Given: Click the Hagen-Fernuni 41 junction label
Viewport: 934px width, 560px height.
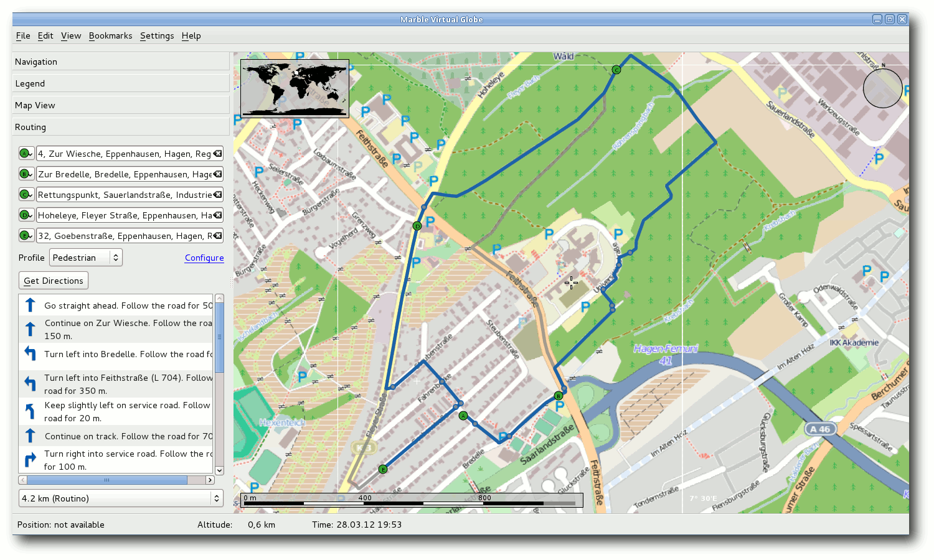Looking at the screenshot, I should 666,354.
